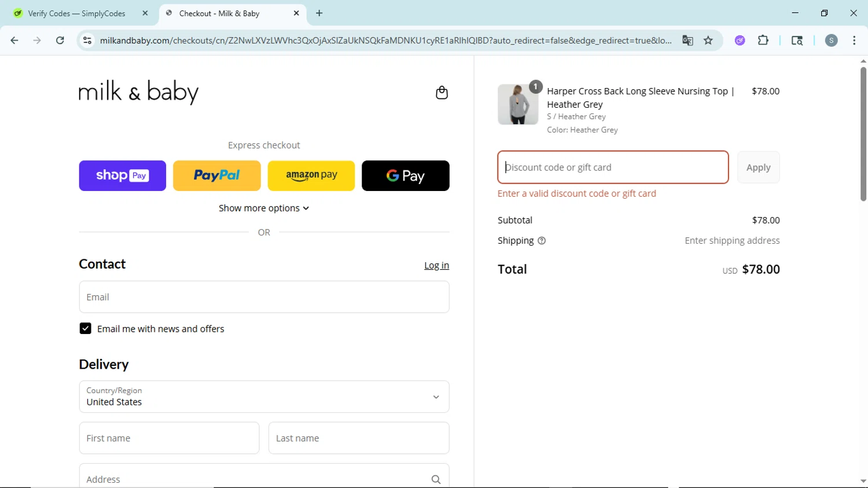
Task: Click the address search magnifier icon
Action: 436,479
